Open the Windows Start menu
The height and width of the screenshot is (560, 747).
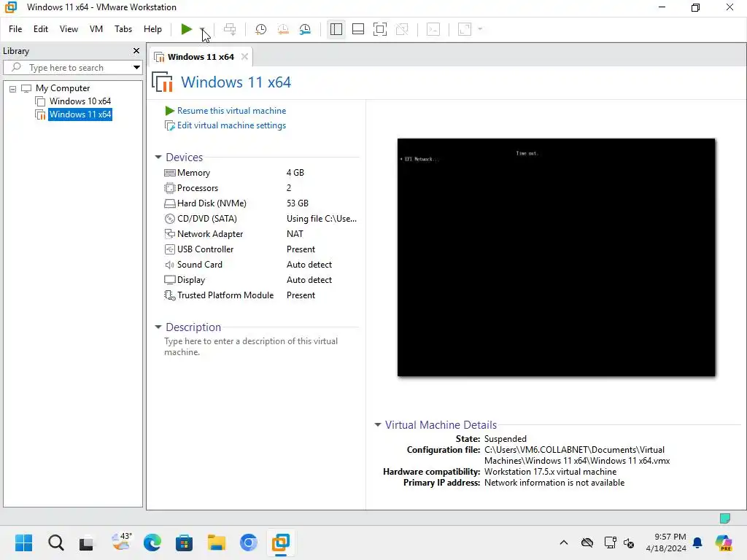click(x=23, y=542)
